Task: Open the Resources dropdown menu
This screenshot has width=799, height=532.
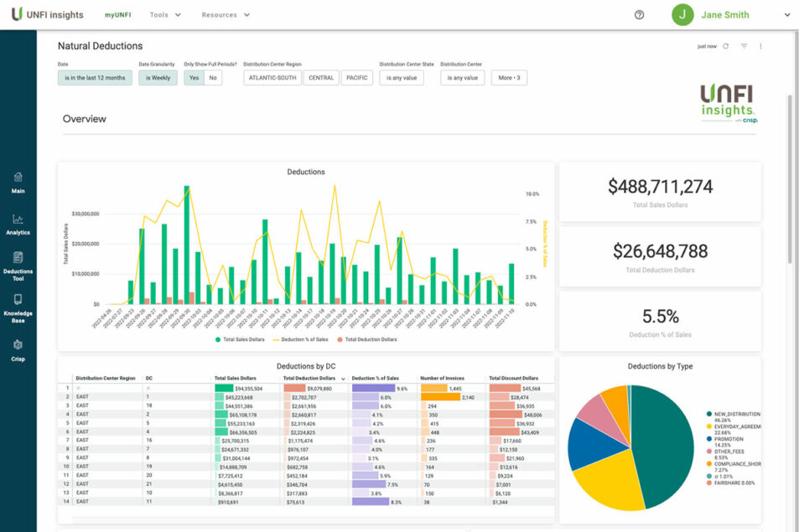Action: (226, 15)
